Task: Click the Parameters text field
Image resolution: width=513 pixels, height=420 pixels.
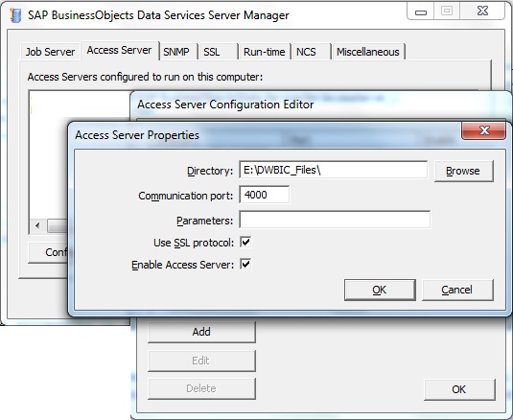Action: point(335,220)
